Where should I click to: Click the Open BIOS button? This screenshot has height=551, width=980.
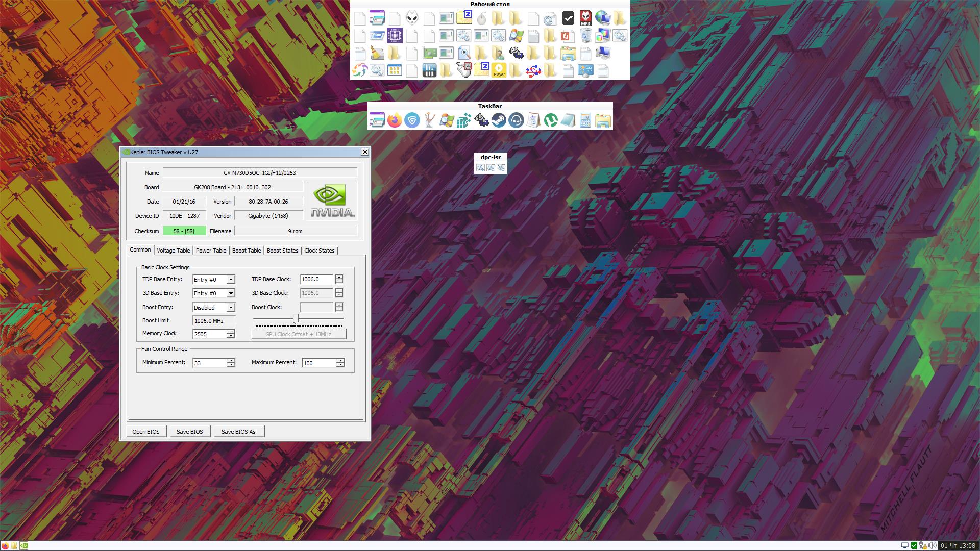tap(146, 432)
